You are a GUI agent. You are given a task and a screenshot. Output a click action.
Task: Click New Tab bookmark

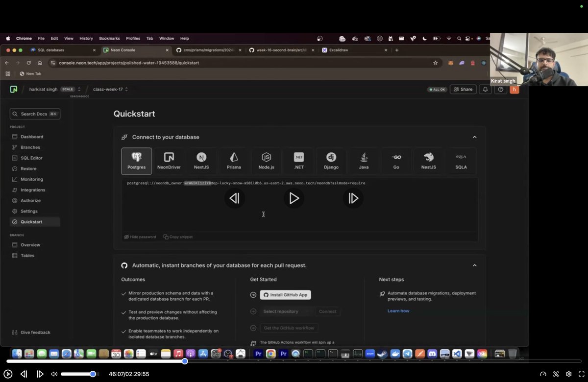30,73
